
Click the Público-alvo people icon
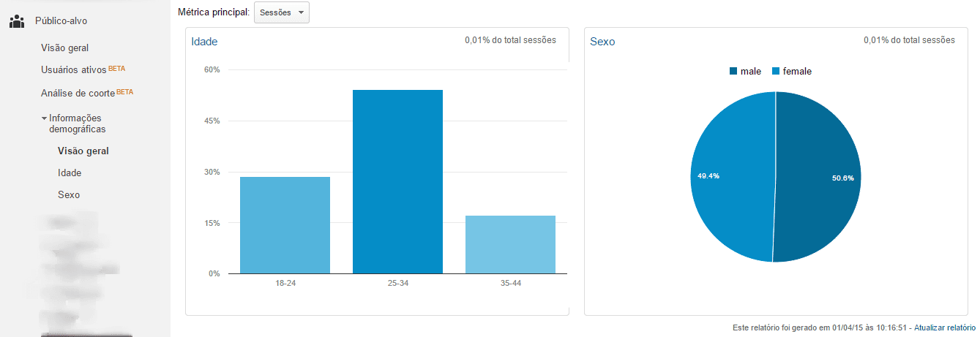[x=17, y=21]
